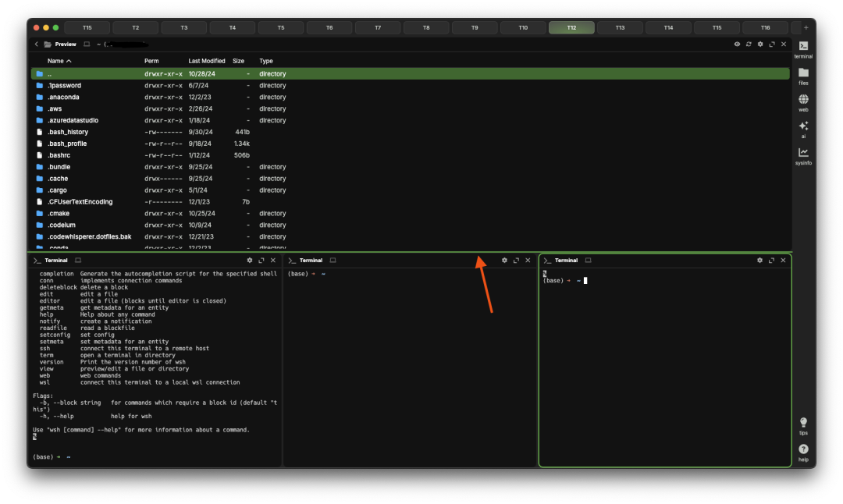Magnify the Preview block

click(771, 44)
